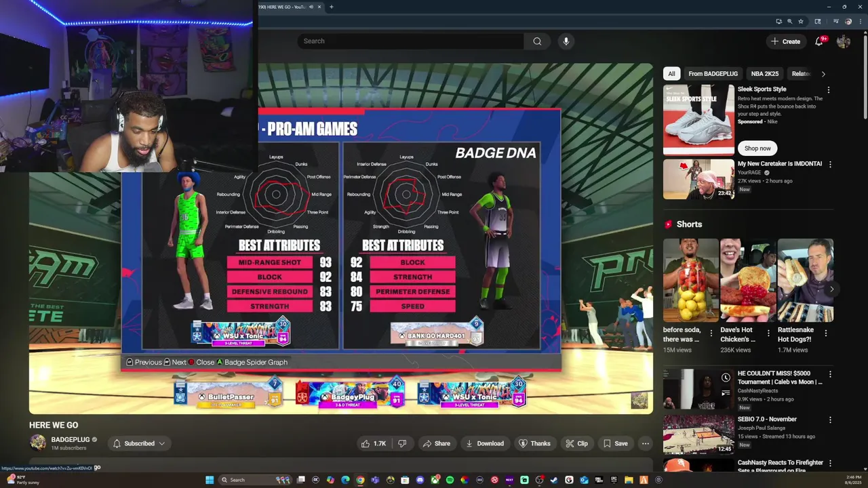
Task: Open Rattlesnake Hot Dogs short thumbnail
Action: tap(805, 280)
